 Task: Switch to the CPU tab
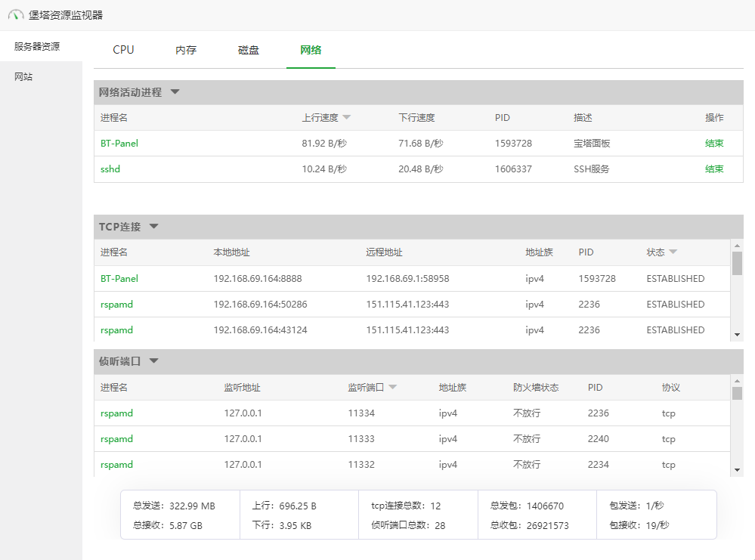[123, 50]
